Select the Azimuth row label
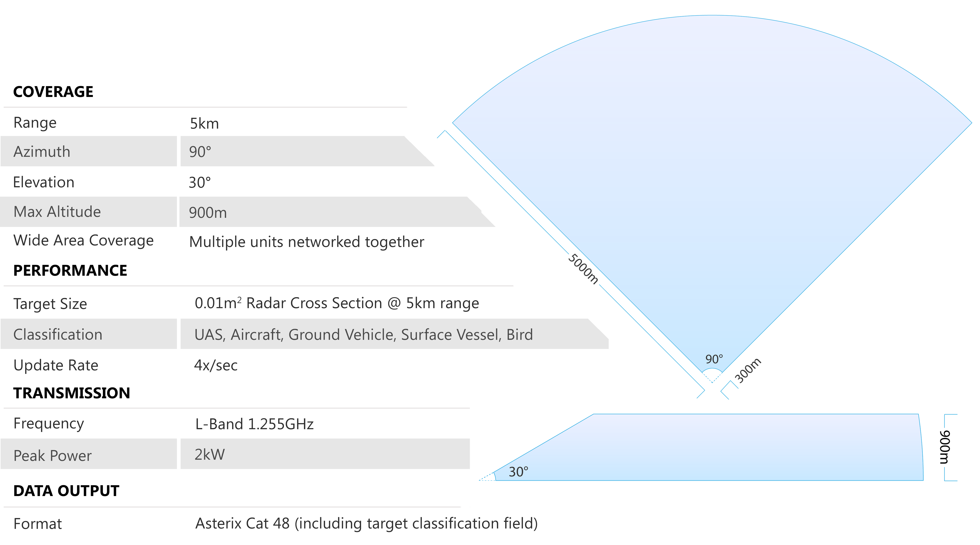The image size is (980, 545). (42, 152)
